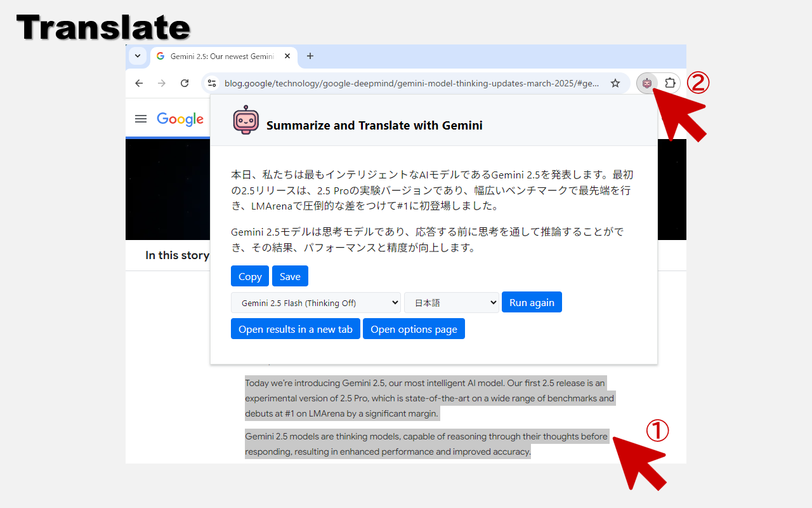Open the Google site hamburger menu
The image size is (812, 508).
tap(141, 119)
